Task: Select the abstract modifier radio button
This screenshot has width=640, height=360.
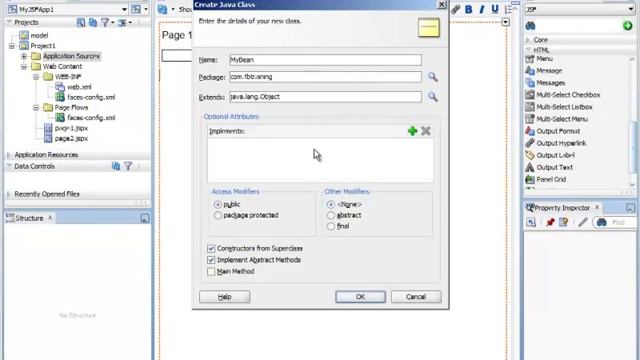Action: tap(331, 215)
